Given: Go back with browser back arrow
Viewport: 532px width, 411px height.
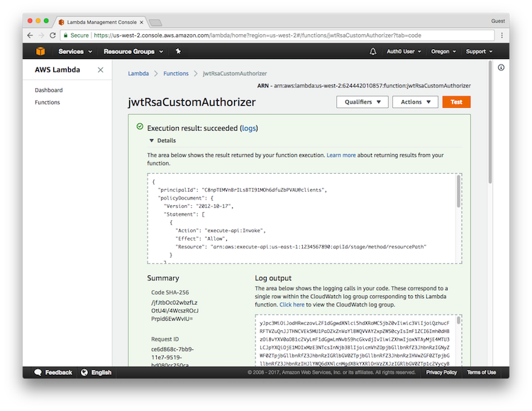Looking at the screenshot, I should (x=31, y=35).
